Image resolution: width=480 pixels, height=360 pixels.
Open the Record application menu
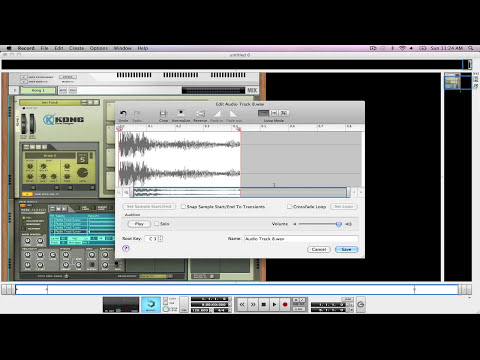[26, 48]
